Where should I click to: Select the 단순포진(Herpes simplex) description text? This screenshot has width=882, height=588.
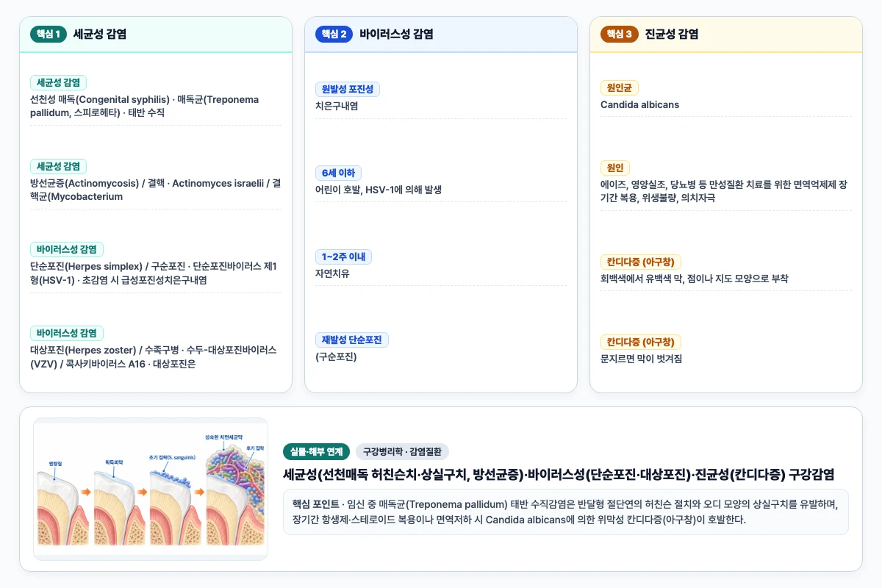click(153, 273)
